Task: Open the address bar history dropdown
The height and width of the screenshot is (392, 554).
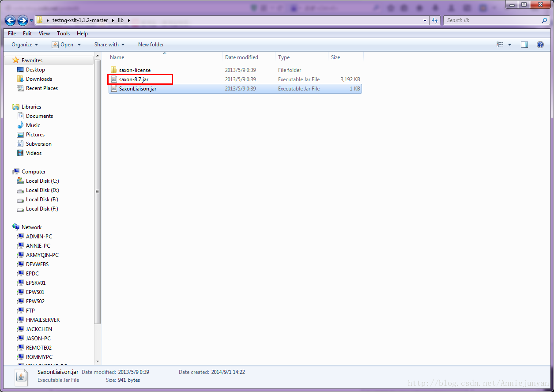Action: pos(425,20)
